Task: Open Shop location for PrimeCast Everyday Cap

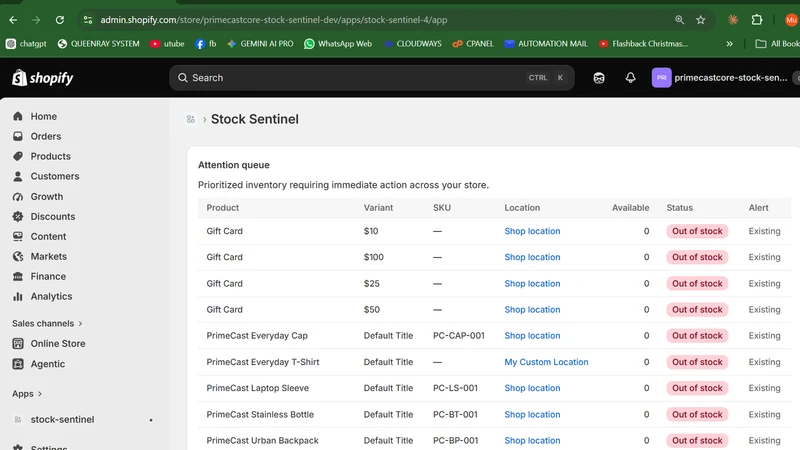Action: point(532,336)
